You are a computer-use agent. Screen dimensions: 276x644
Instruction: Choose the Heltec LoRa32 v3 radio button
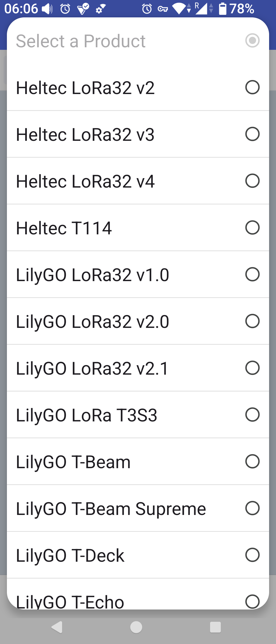[252, 134]
